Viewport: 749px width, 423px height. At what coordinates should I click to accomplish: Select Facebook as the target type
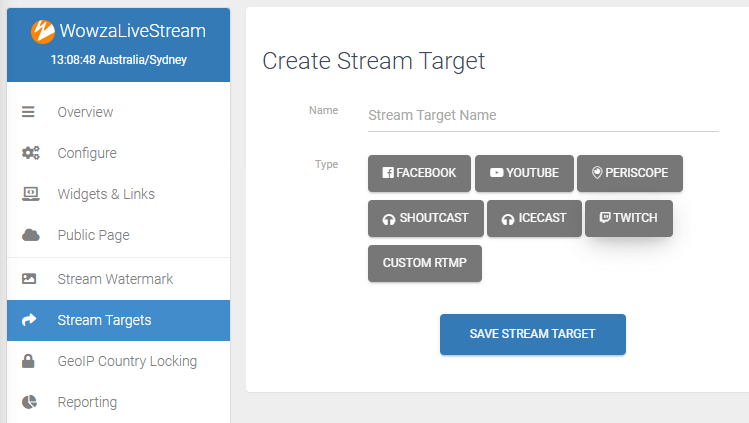[419, 173]
